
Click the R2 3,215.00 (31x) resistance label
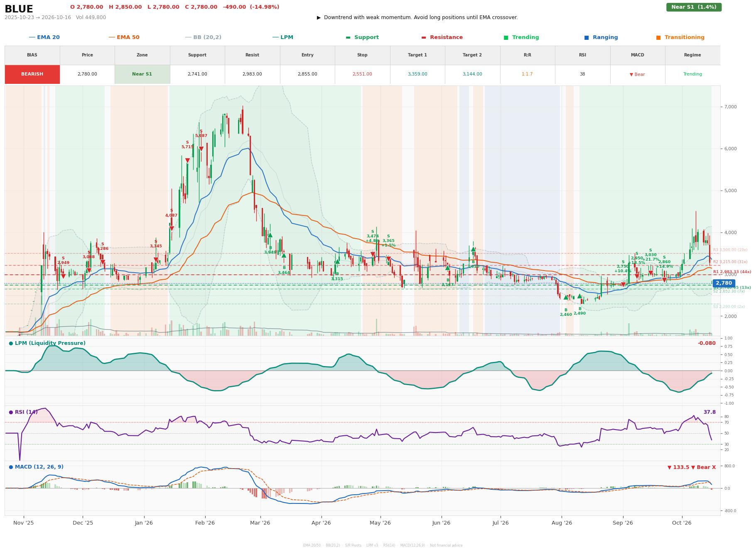pyautogui.click(x=730, y=262)
